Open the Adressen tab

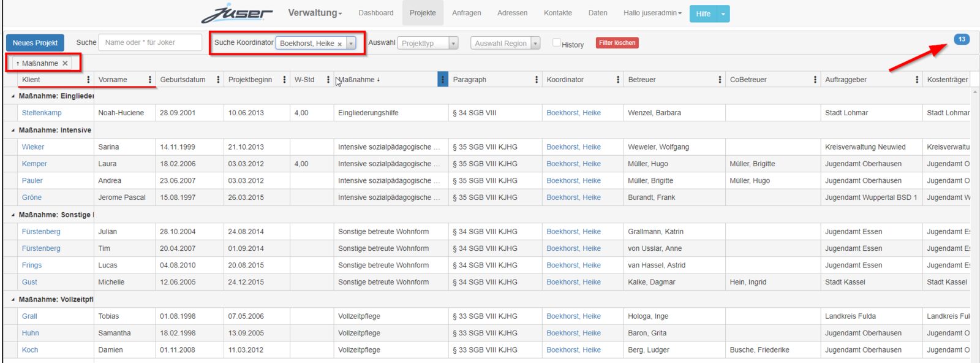pos(513,13)
